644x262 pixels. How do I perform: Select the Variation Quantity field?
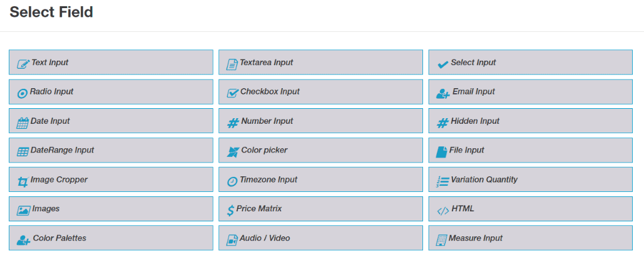click(530, 180)
